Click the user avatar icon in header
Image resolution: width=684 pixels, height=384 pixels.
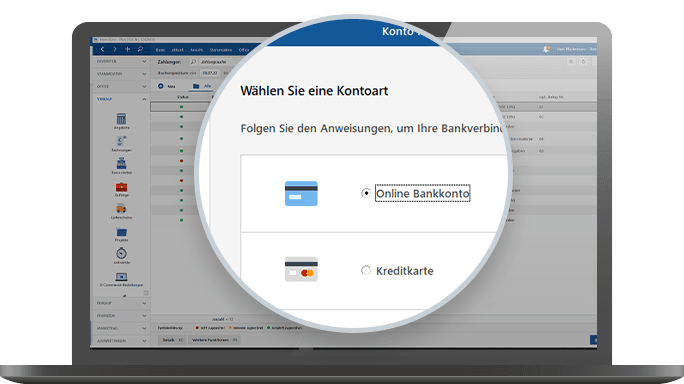(x=546, y=49)
